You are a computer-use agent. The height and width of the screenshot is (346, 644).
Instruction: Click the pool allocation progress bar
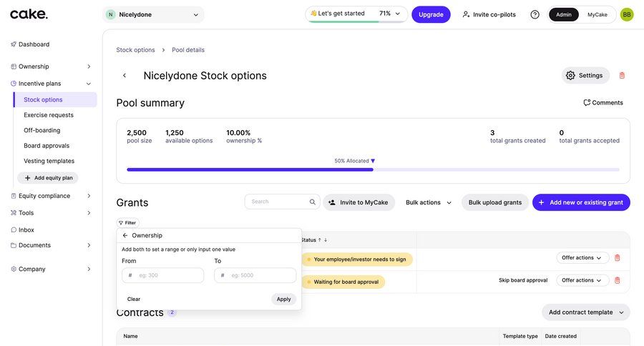click(x=373, y=169)
